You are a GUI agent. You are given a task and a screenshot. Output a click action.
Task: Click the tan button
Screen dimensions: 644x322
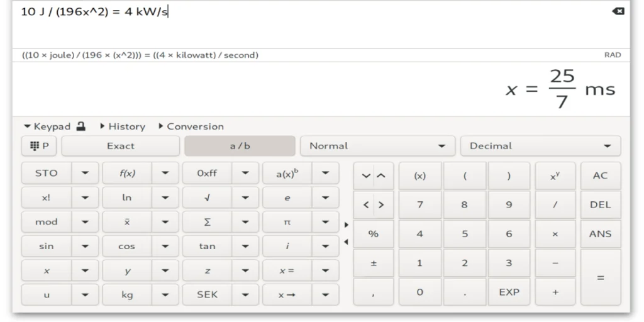(207, 246)
